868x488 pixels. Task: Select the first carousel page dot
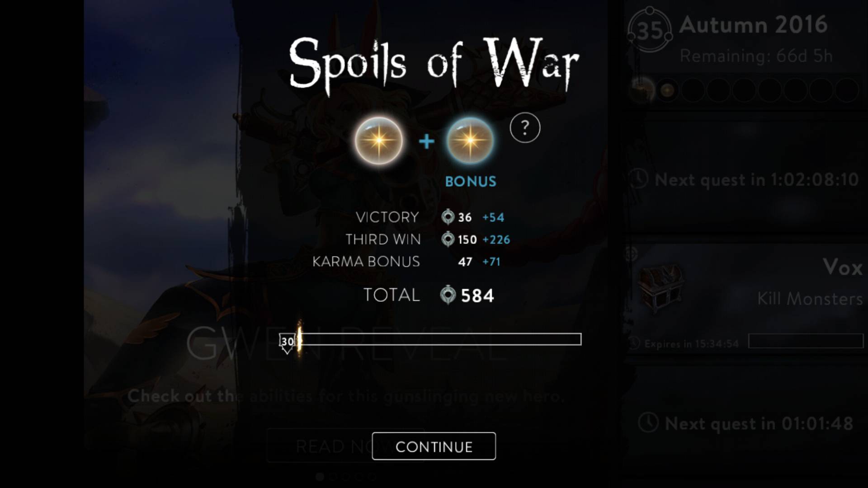coord(320,476)
